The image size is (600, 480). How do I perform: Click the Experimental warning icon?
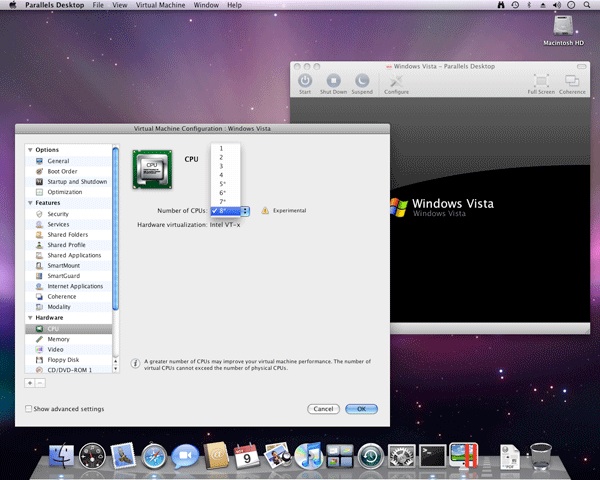(x=265, y=211)
